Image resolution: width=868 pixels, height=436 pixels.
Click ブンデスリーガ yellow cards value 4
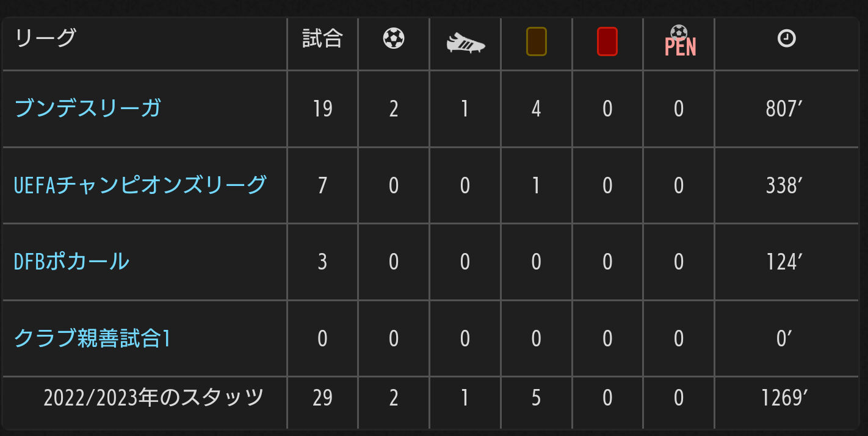(536, 109)
